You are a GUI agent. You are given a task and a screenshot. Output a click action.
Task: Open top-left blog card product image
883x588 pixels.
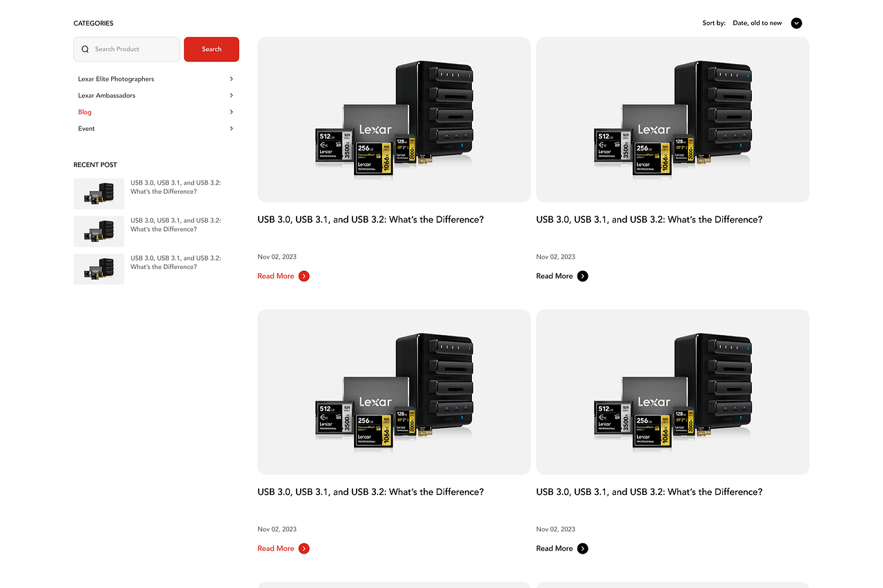pos(394,120)
